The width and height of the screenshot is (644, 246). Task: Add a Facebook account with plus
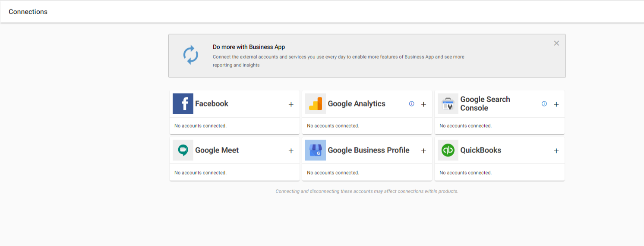coord(291,104)
